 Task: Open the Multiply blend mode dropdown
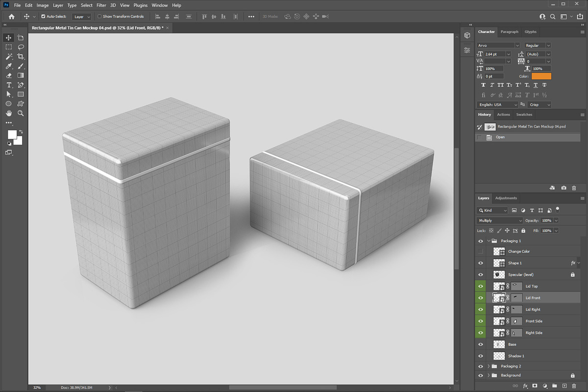click(500, 220)
